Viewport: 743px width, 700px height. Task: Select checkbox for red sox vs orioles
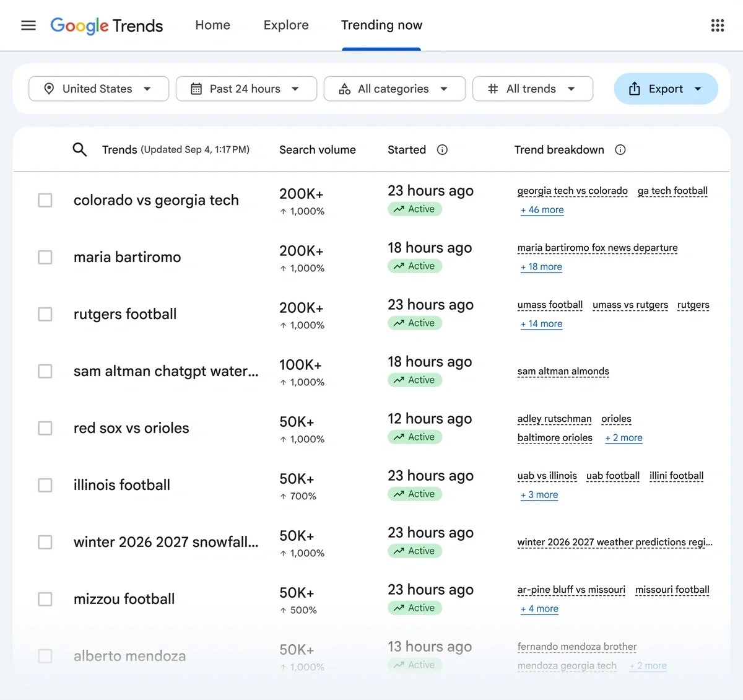coord(45,428)
